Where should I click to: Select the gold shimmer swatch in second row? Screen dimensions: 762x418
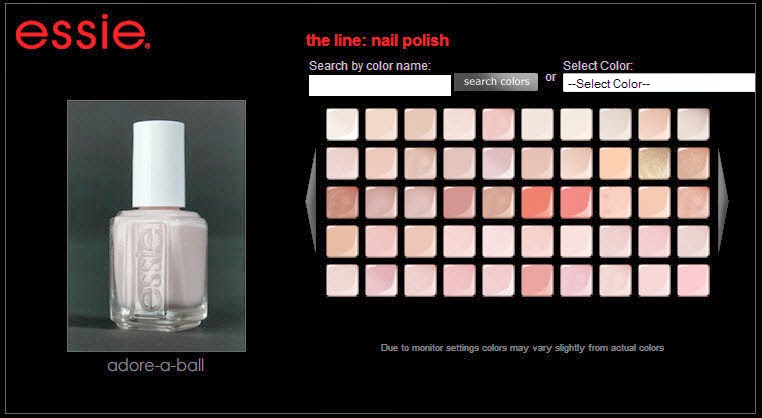pyautogui.click(x=654, y=163)
